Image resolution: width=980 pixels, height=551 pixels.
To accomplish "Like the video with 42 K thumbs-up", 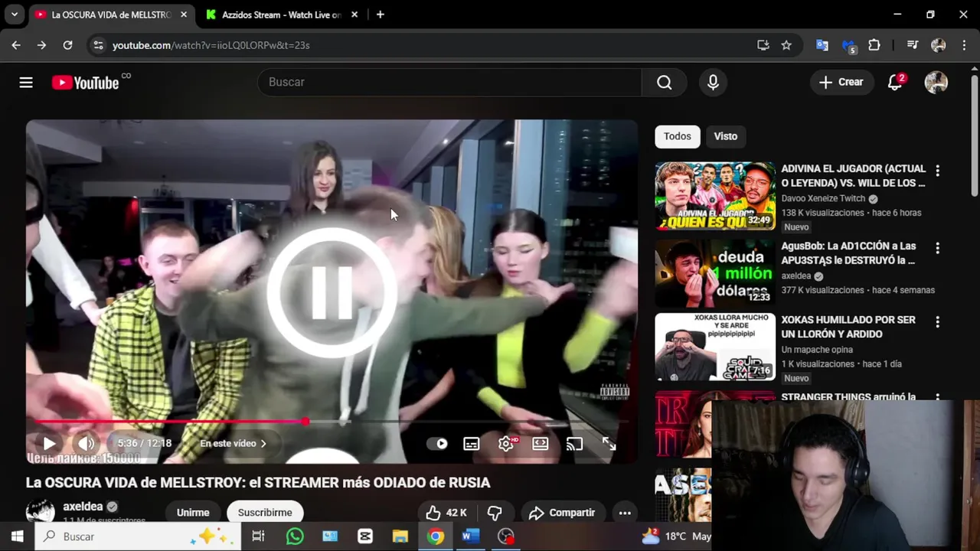I will click(x=446, y=513).
